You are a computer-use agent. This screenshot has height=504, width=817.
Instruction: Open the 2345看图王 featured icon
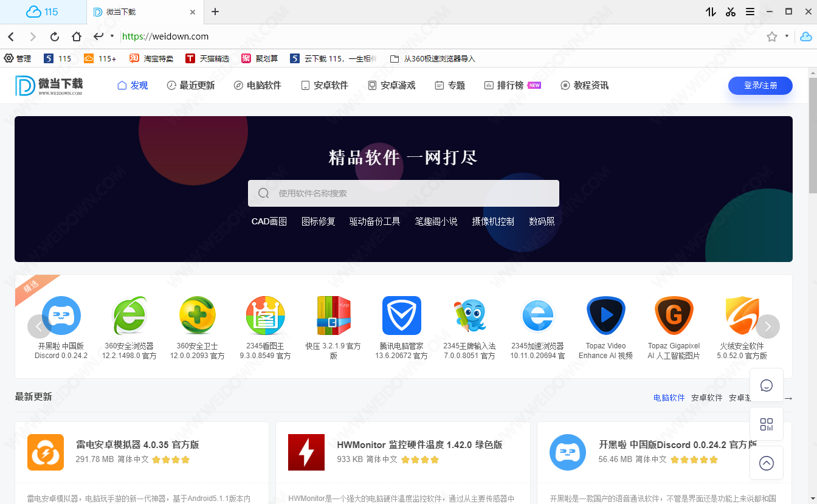click(x=266, y=316)
